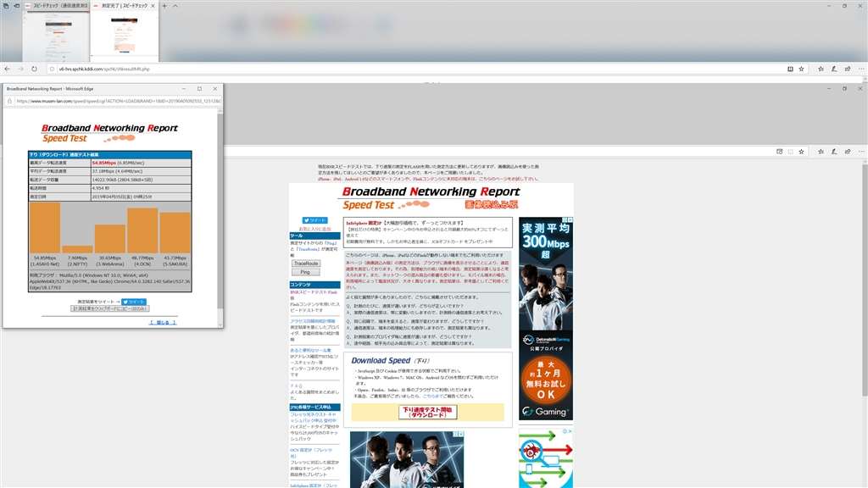Click the Ping button
The width and height of the screenshot is (868, 488).
(x=305, y=272)
